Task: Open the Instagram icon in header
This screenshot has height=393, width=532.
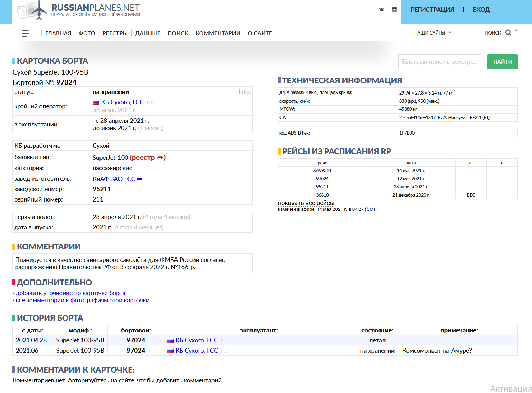Action: pos(395,10)
